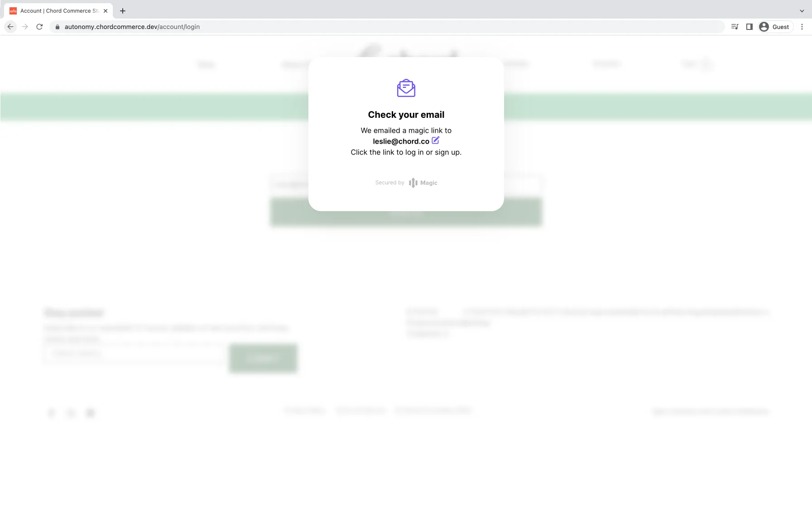Viewport: 812px width, 507px height.
Task: Close the Account Chord Commerce tab
Action: click(x=106, y=11)
